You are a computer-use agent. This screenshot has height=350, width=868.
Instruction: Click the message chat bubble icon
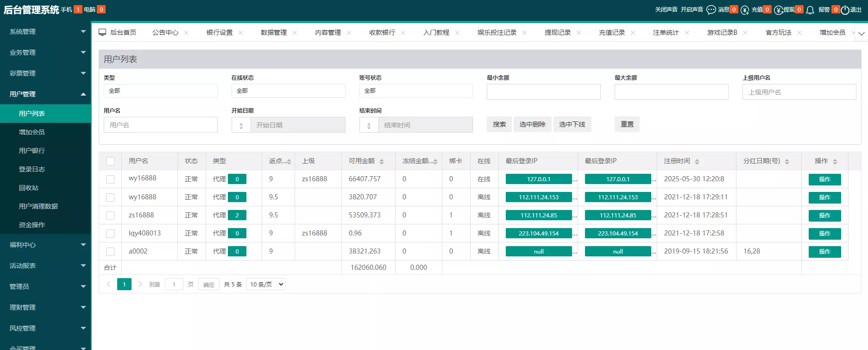click(711, 10)
